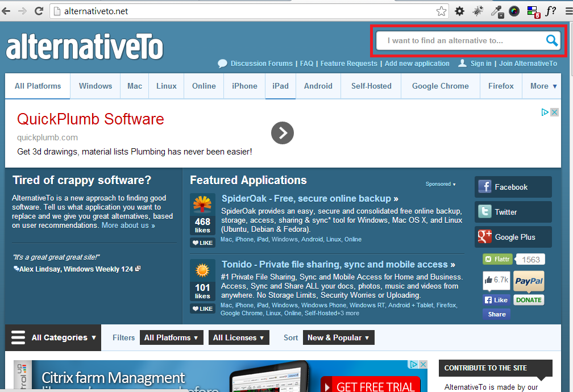This screenshot has height=392, width=573.
Task: Open Alex Lindsay Windows Weekly 124 link
Action: point(77,269)
